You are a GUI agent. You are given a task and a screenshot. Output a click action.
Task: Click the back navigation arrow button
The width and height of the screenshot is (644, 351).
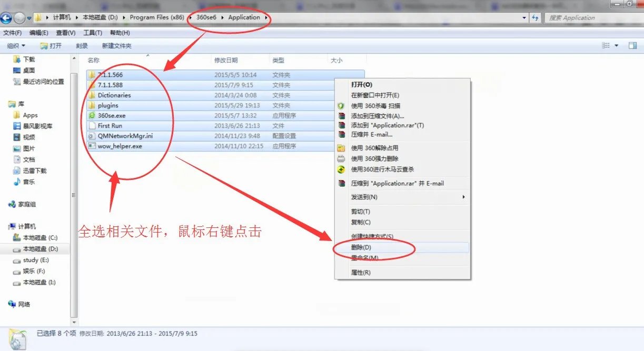pyautogui.click(x=6, y=18)
